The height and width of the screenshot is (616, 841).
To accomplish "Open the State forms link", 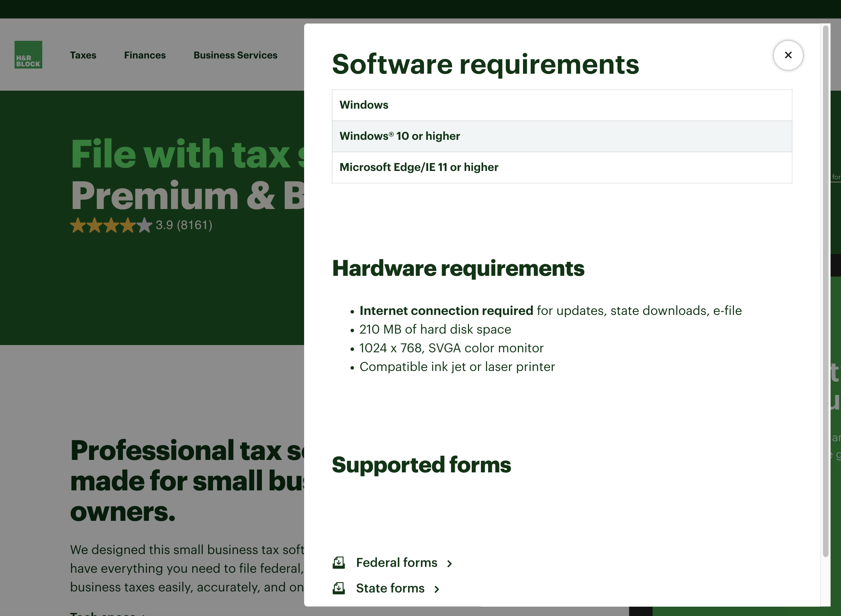I will click(x=390, y=588).
